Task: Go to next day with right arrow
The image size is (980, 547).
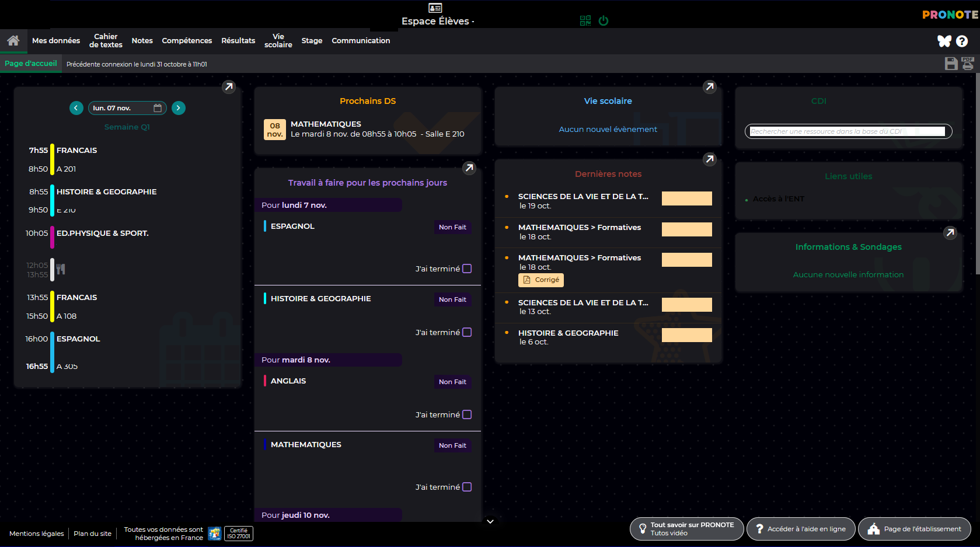Action: pyautogui.click(x=179, y=108)
